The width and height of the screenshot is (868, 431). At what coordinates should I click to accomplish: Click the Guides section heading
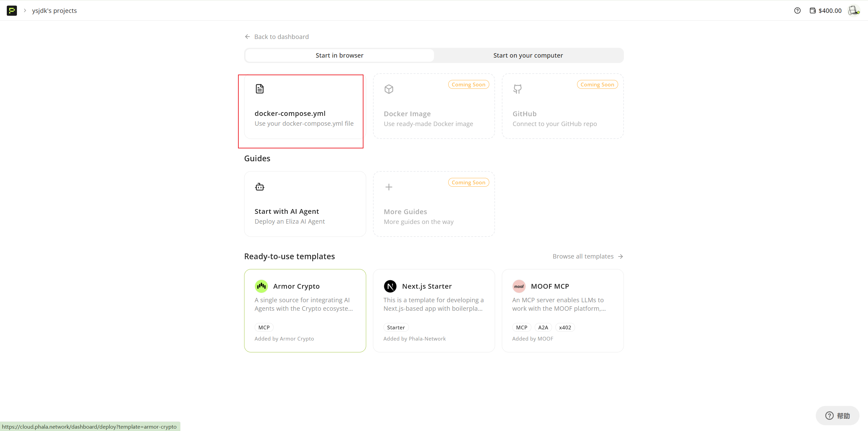coord(257,158)
